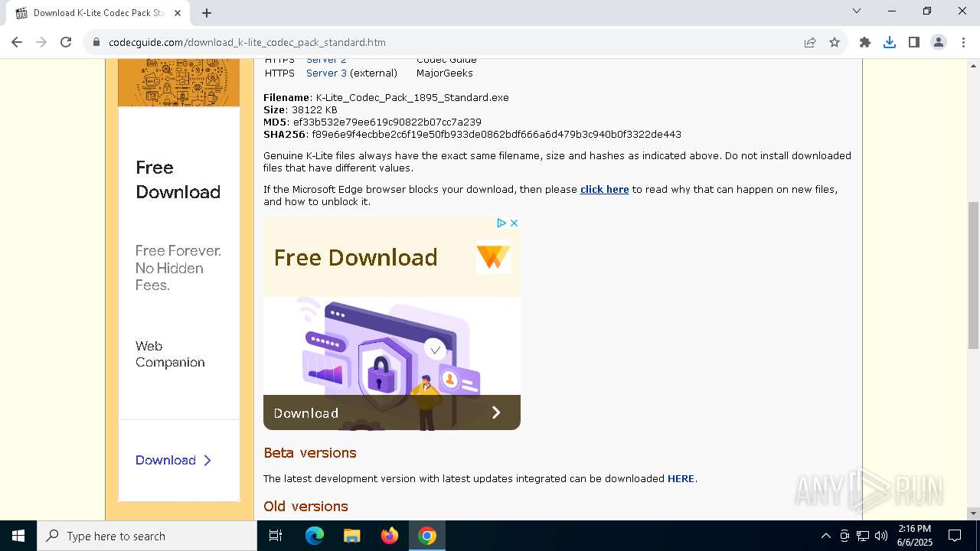Click the forward navigation arrow
Viewport: 980px width, 551px height.
point(41,42)
